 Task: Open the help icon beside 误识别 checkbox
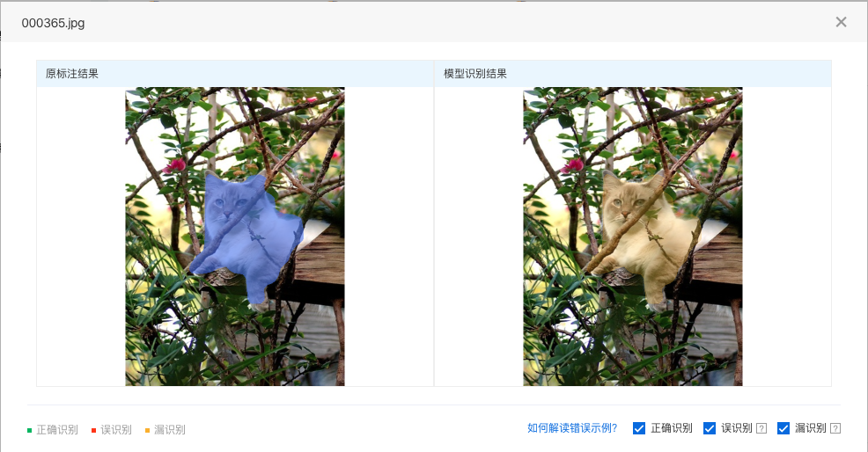pyautogui.click(x=761, y=428)
